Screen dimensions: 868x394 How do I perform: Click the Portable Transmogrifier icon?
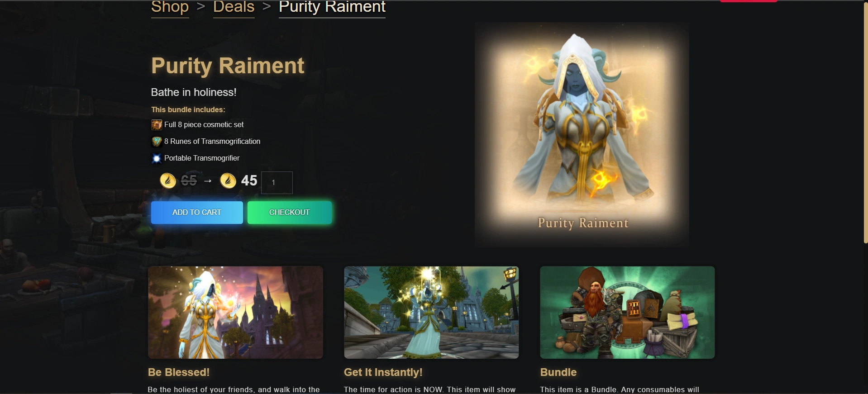click(x=157, y=158)
